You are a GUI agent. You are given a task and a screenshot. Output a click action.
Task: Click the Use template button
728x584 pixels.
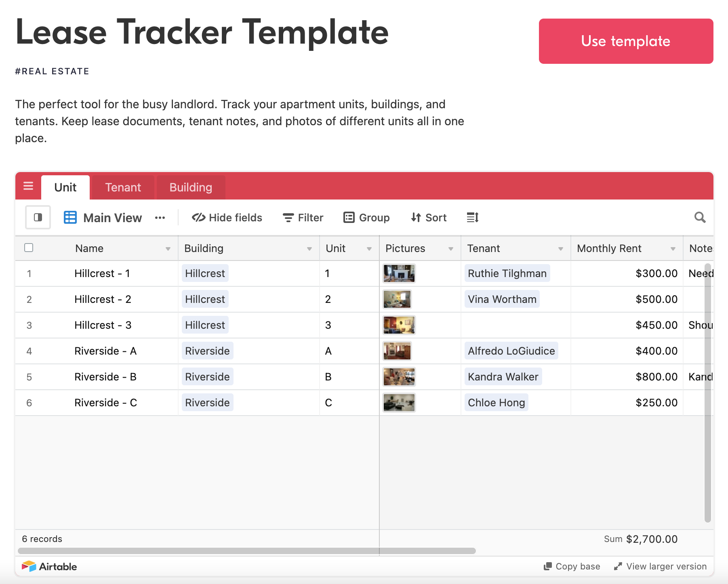click(x=626, y=41)
